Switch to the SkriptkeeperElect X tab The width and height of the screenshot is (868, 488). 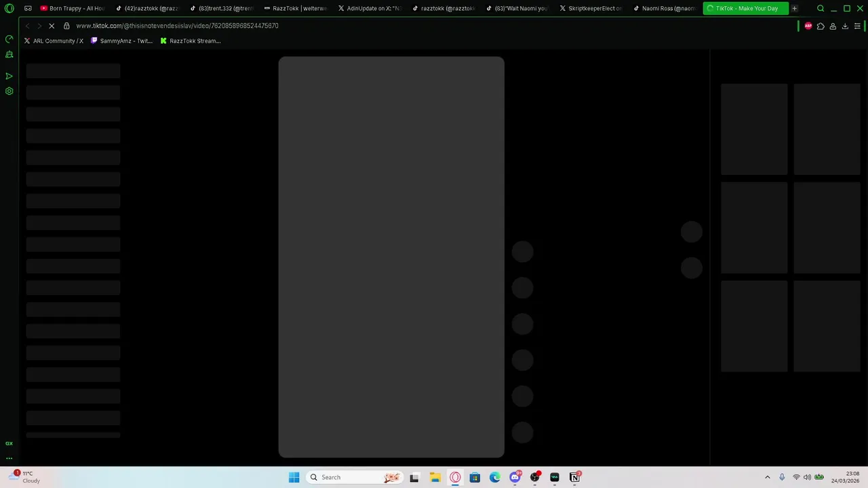[x=591, y=9]
